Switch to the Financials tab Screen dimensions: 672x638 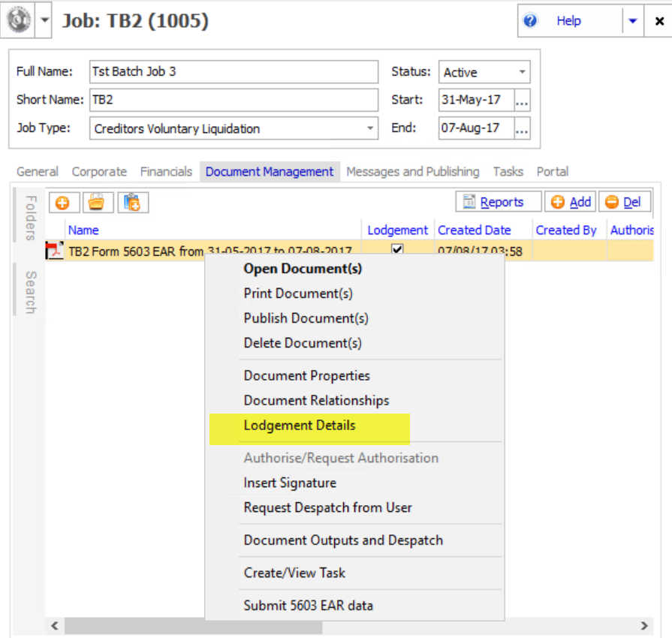(x=166, y=171)
